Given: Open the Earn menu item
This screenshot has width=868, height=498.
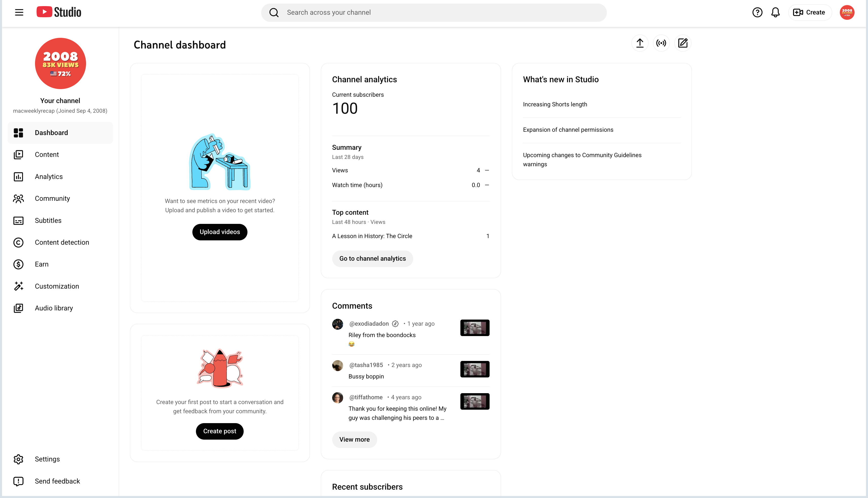Looking at the screenshot, I should pyautogui.click(x=60, y=264).
